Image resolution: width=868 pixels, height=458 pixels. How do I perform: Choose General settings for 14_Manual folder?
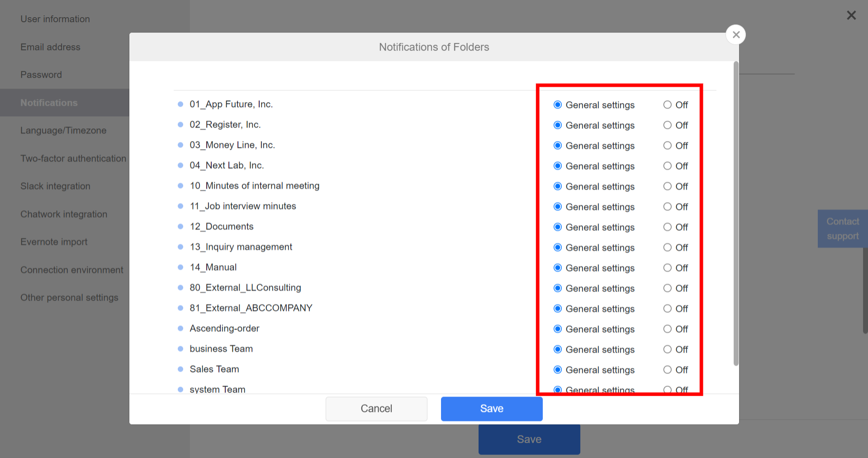pyautogui.click(x=557, y=268)
